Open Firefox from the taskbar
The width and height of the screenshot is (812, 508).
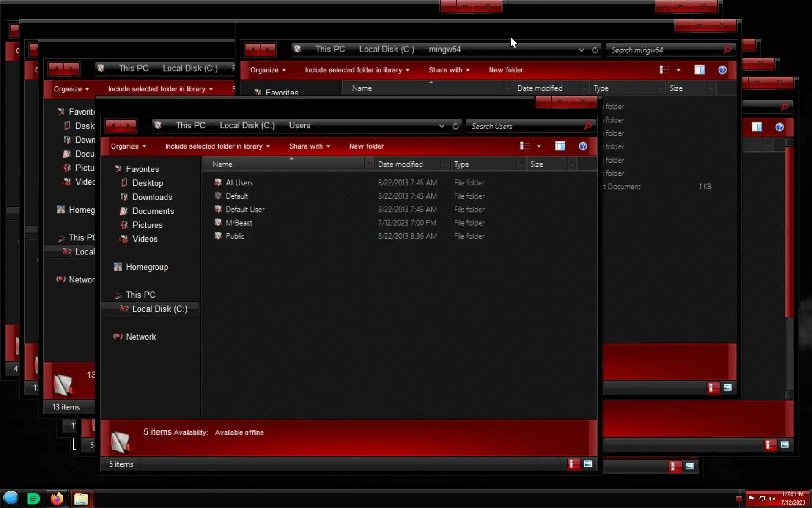pyautogui.click(x=57, y=498)
